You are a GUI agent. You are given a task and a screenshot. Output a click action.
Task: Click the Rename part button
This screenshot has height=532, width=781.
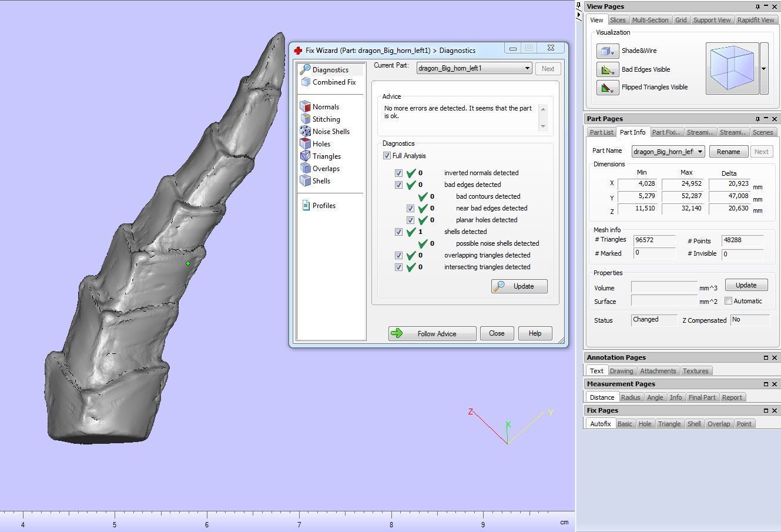(x=728, y=152)
